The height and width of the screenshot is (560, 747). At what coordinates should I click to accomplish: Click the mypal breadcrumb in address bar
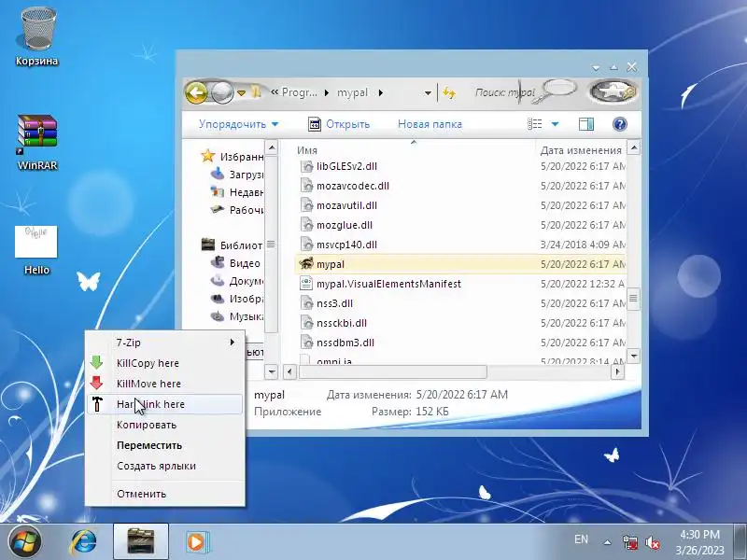tap(352, 92)
